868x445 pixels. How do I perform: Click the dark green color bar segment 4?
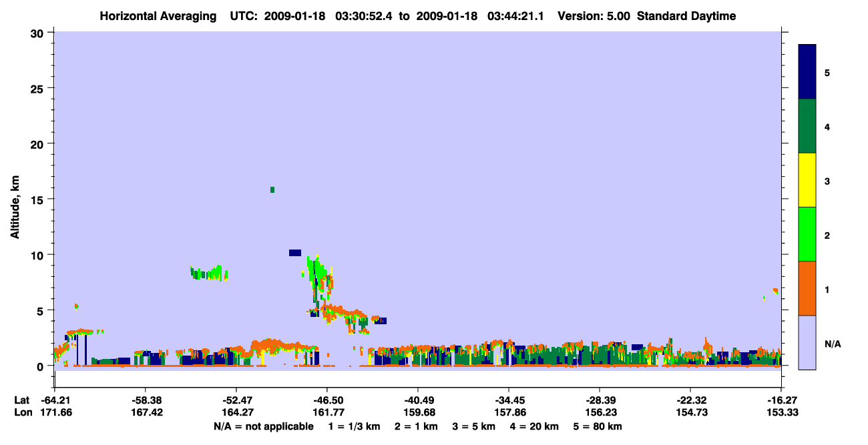coord(807,126)
